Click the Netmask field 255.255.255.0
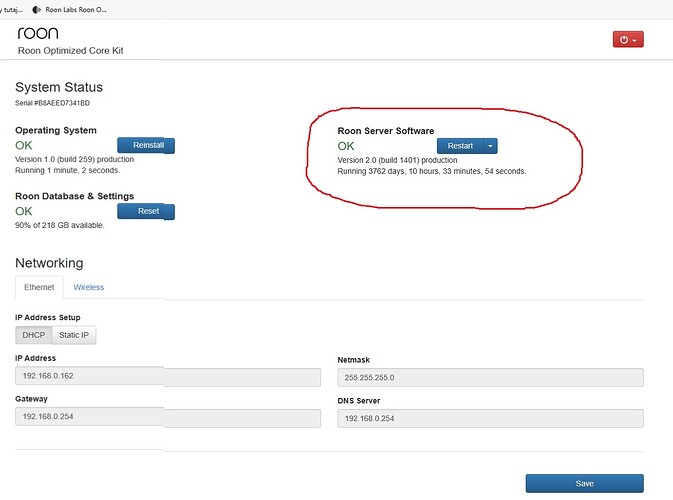Screen dimensions: 673x500 490,378
